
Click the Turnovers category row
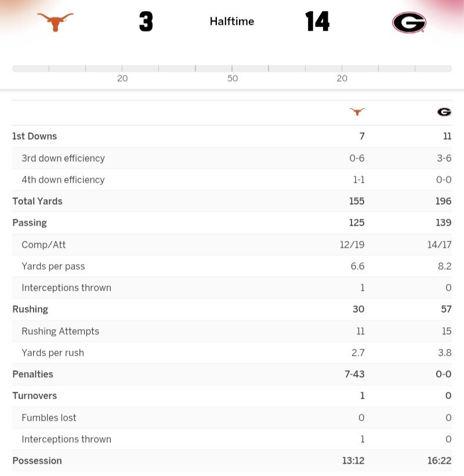[x=34, y=396]
